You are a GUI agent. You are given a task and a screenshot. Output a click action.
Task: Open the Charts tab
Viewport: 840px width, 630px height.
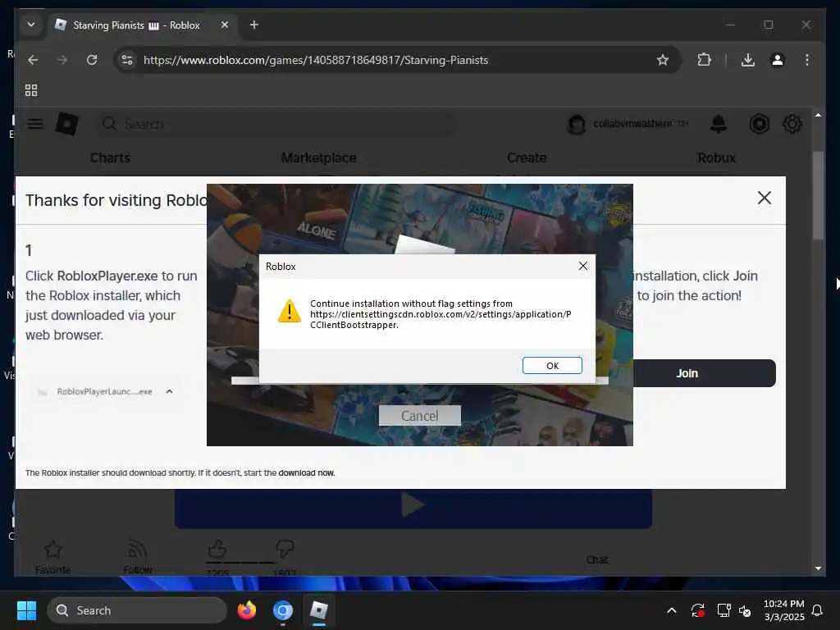pyautogui.click(x=111, y=158)
